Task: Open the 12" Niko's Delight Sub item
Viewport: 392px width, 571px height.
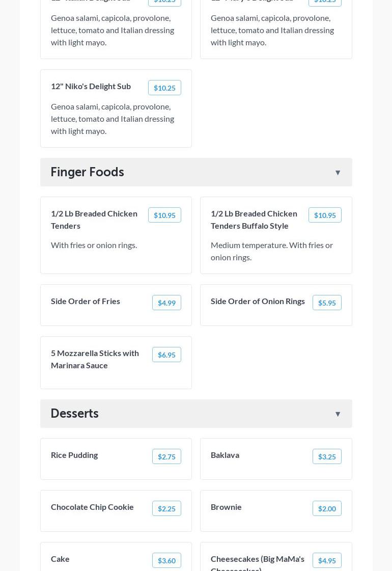Action: [91, 86]
